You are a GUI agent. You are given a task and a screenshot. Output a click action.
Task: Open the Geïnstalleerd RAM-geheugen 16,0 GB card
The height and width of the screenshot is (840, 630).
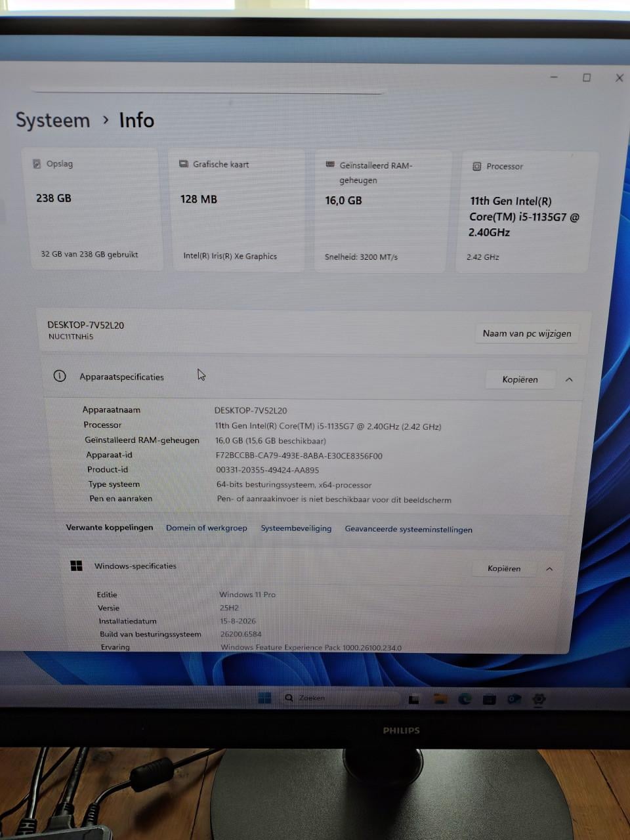(x=381, y=211)
